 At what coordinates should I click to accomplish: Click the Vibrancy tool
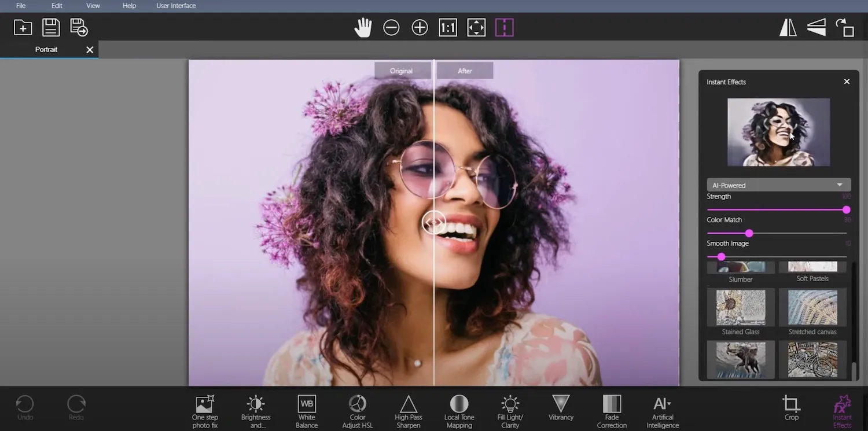click(561, 407)
